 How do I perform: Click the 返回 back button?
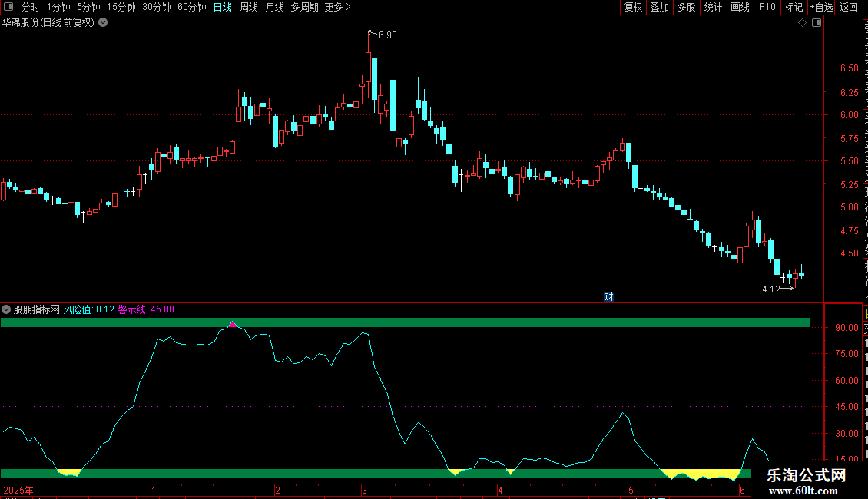848,7
